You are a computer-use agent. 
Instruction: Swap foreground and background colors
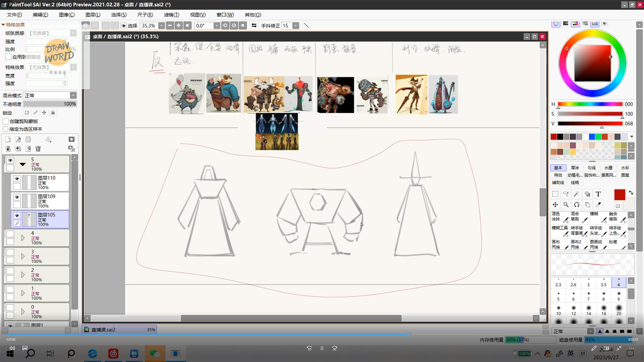(x=631, y=193)
